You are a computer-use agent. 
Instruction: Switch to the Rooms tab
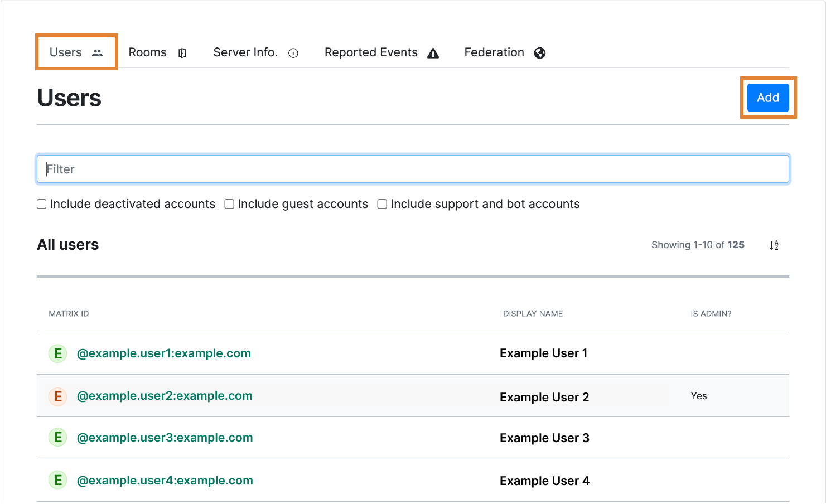pyautogui.click(x=148, y=52)
